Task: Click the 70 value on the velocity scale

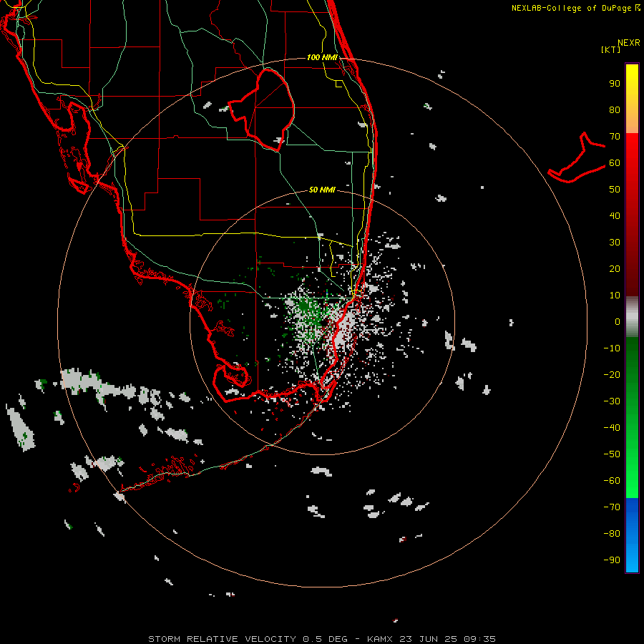Action: click(x=615, y=137)
